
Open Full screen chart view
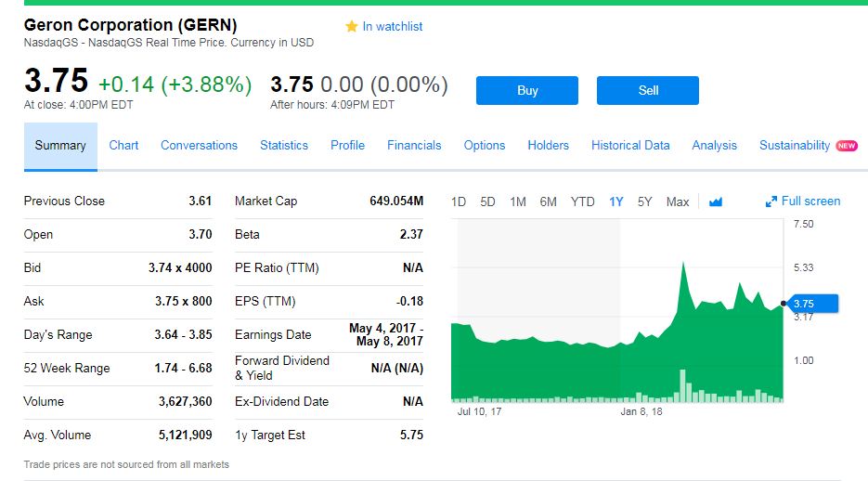810,201
